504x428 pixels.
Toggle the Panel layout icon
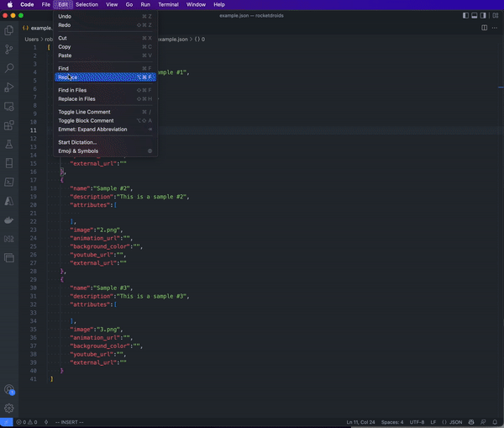474,15
